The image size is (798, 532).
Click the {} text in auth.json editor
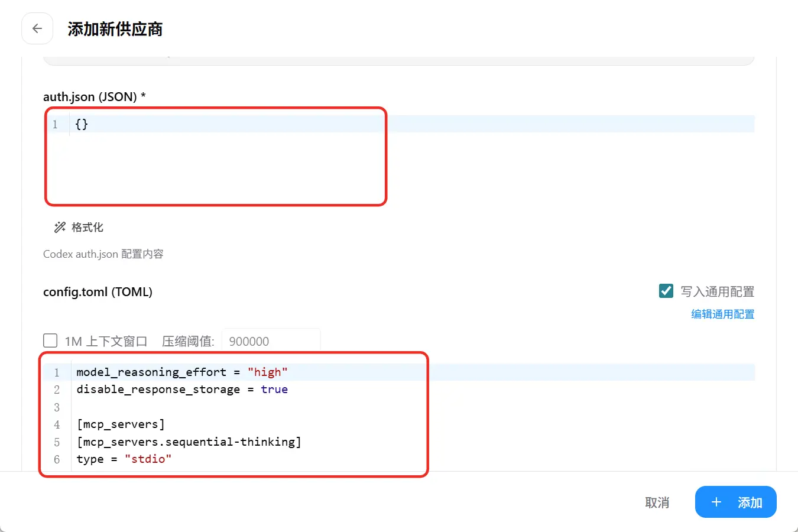tap(82, 124)
